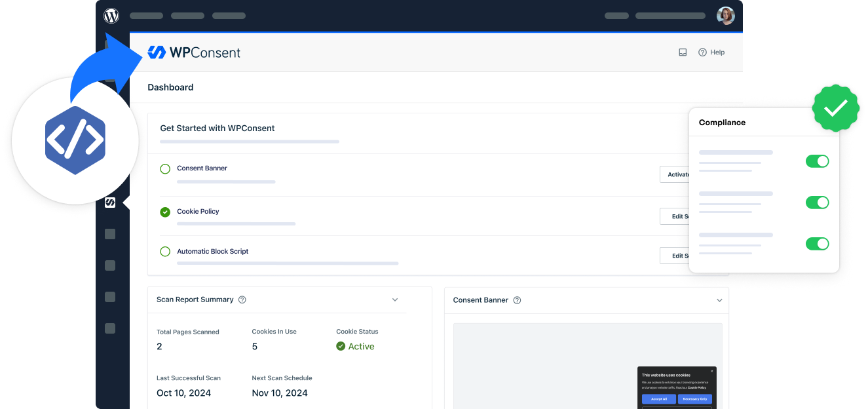Click the 'Automatic Block Script' row label
Viewport: 868px width, 409px height.
pos(213,252)
